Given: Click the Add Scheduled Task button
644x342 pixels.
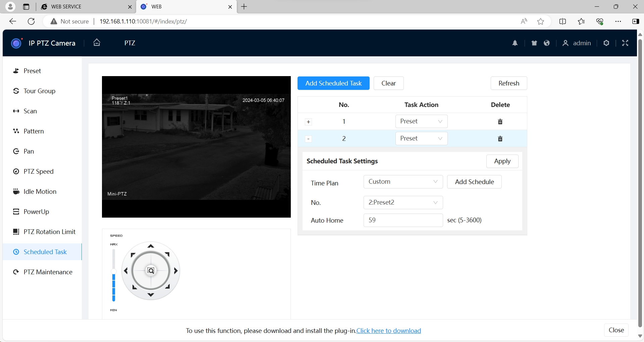Looking at the screenshot, I should click(x=333, y=83).
